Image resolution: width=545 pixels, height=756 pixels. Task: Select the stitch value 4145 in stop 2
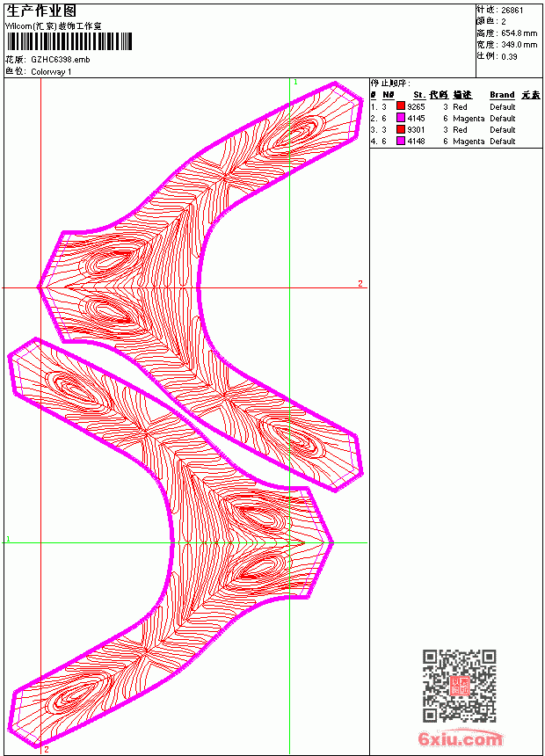pos(417,118)
